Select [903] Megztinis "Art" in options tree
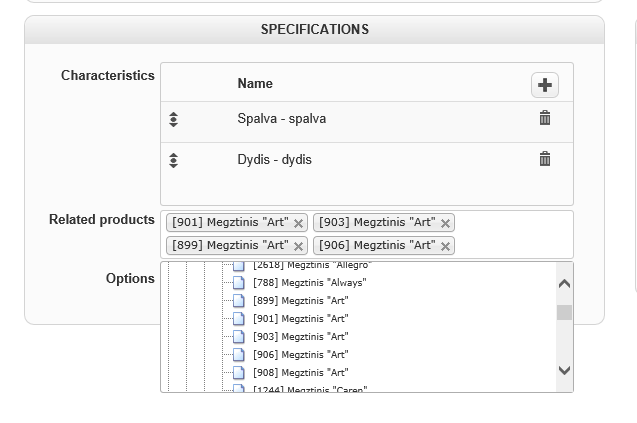 [300, 337]
